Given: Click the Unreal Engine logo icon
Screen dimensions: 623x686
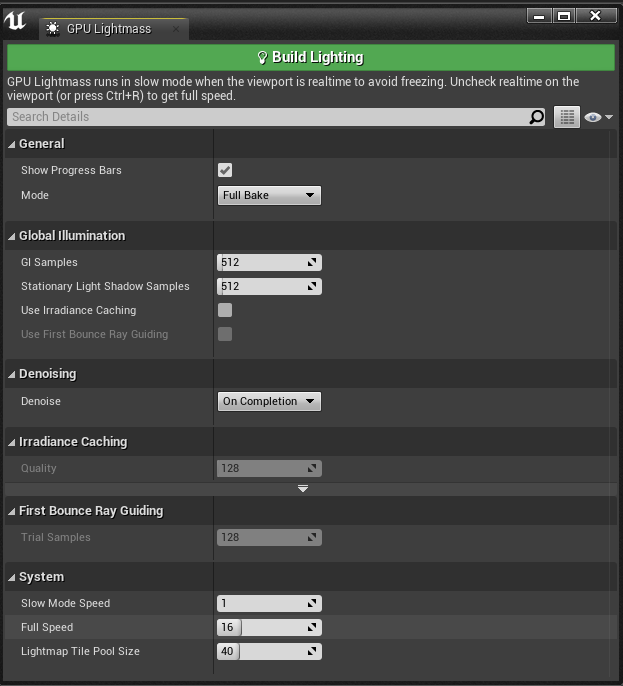Looking at the screenshot, I should tap(15, 21).
